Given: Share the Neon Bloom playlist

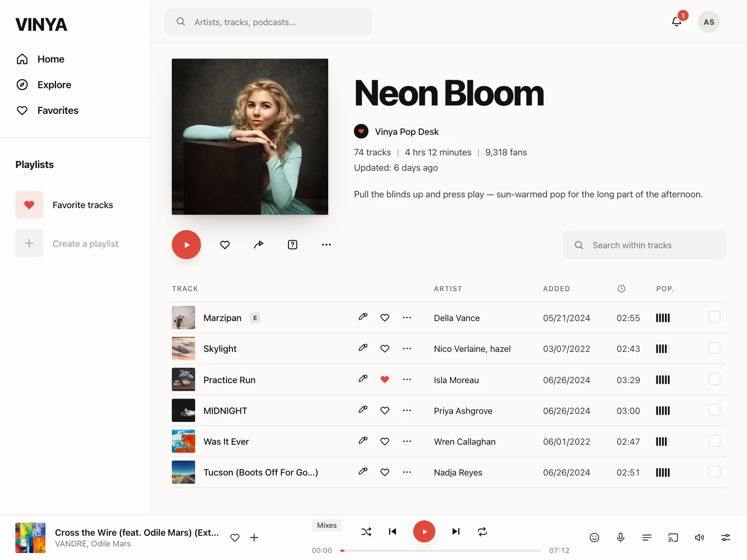Looking at the screenshot, I should click(x=259, y=245).
